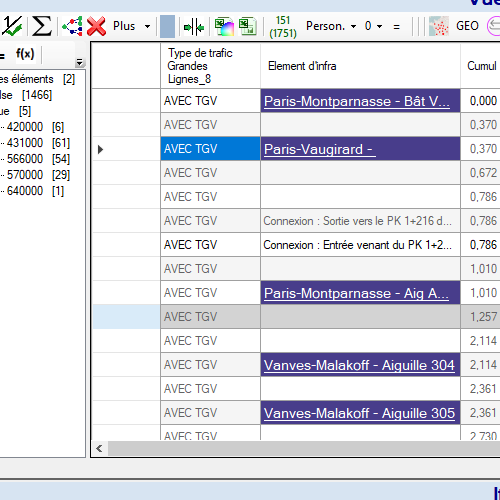500x500 pixels.
Task: Click the colored tree diagram icon
Action: pos(72,26)
